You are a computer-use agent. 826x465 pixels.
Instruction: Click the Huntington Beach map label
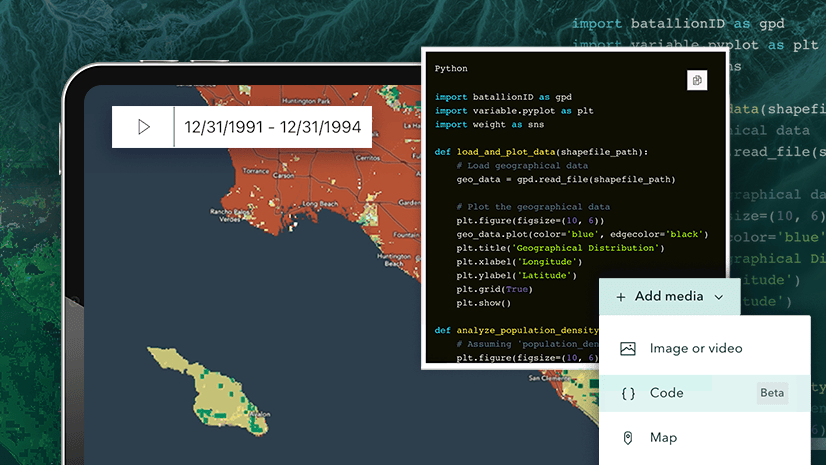[394, 260]
